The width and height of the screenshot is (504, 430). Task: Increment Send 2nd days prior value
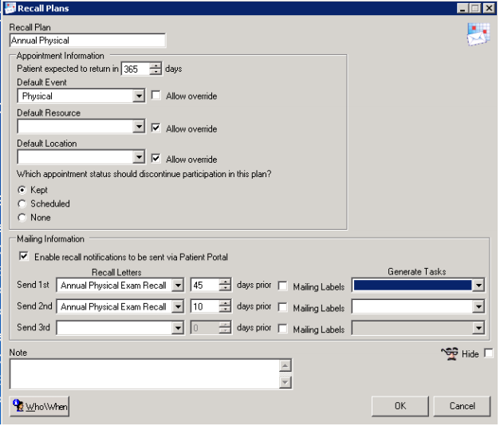[x=225, y=303]
